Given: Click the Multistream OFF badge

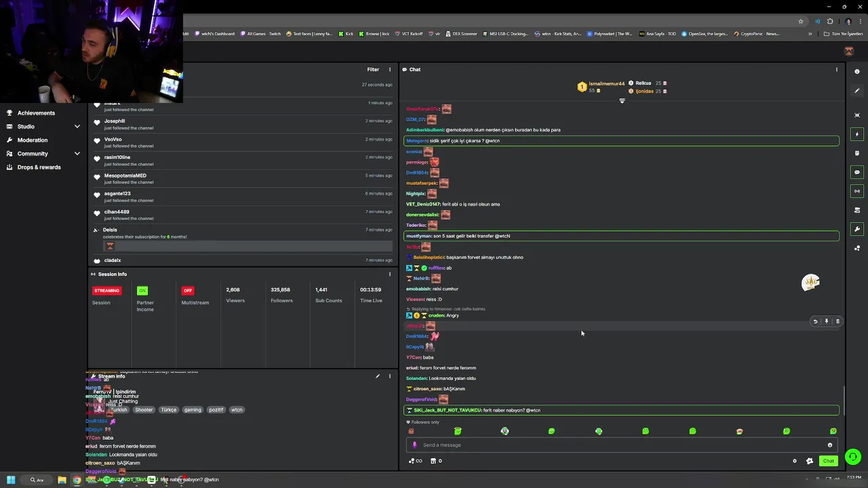Looking at the screenshot, I should pos(188,290).
